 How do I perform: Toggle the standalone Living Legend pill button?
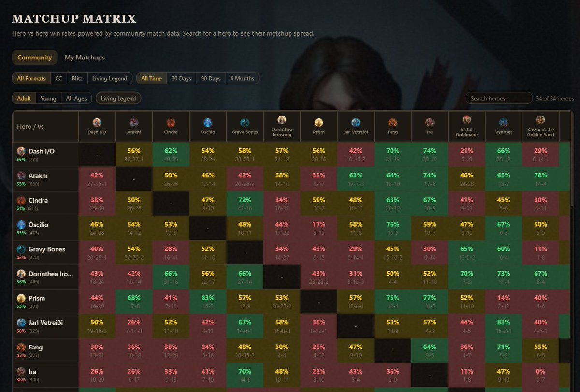118,98
